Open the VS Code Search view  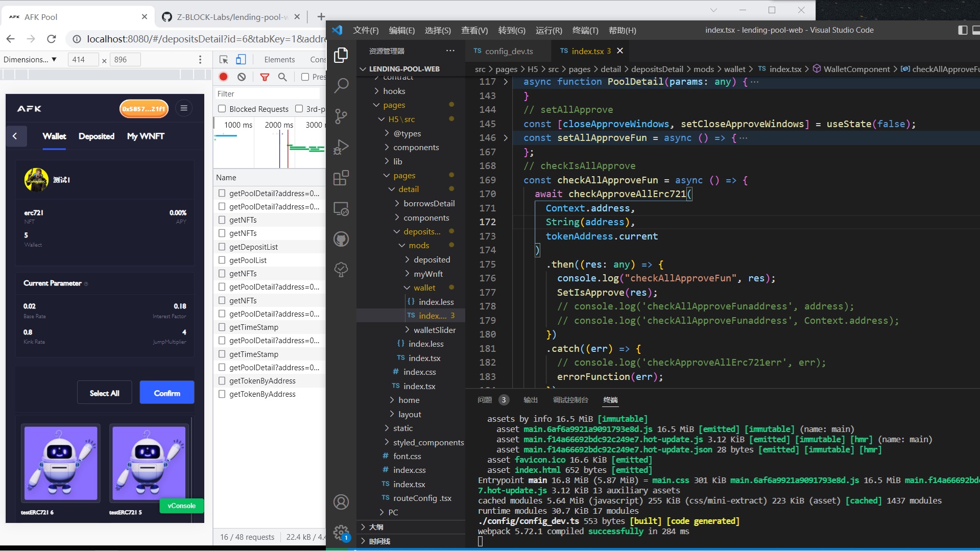click(x=341, y=86)
